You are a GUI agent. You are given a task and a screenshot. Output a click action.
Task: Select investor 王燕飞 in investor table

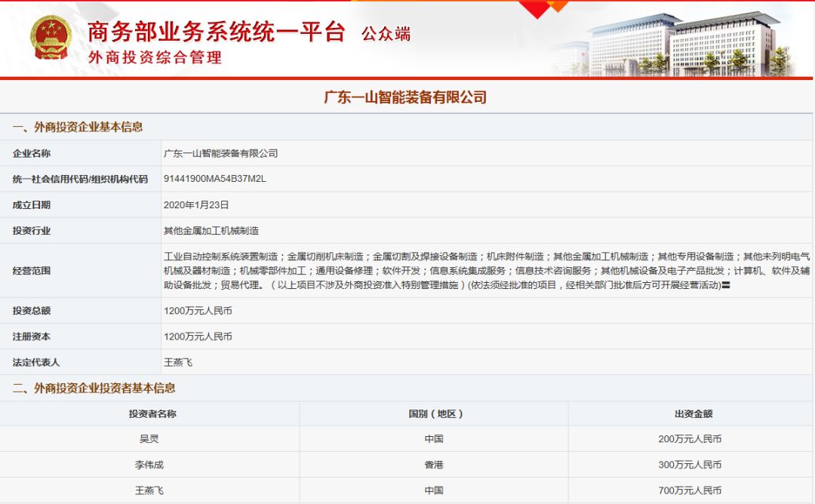(149, 490)
